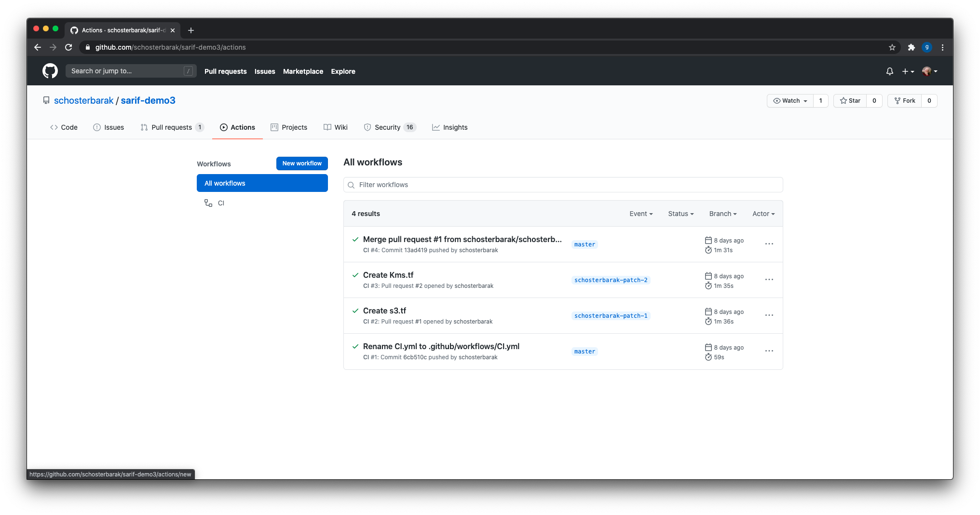Fork the sarif-demo3 repository
The width and height of the screenshot is (980, 515).
click(x=904, y=101)
